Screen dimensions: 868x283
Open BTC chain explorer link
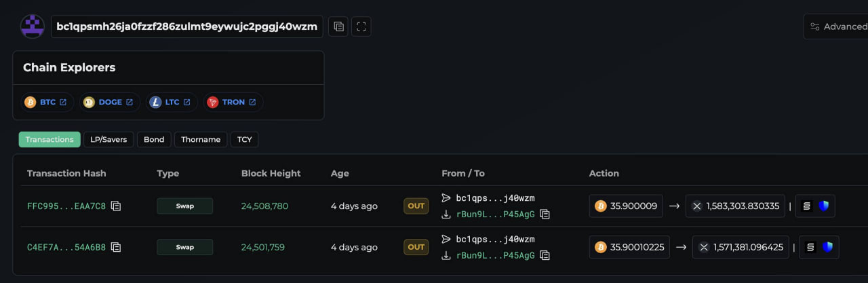(x=46, y=102)
